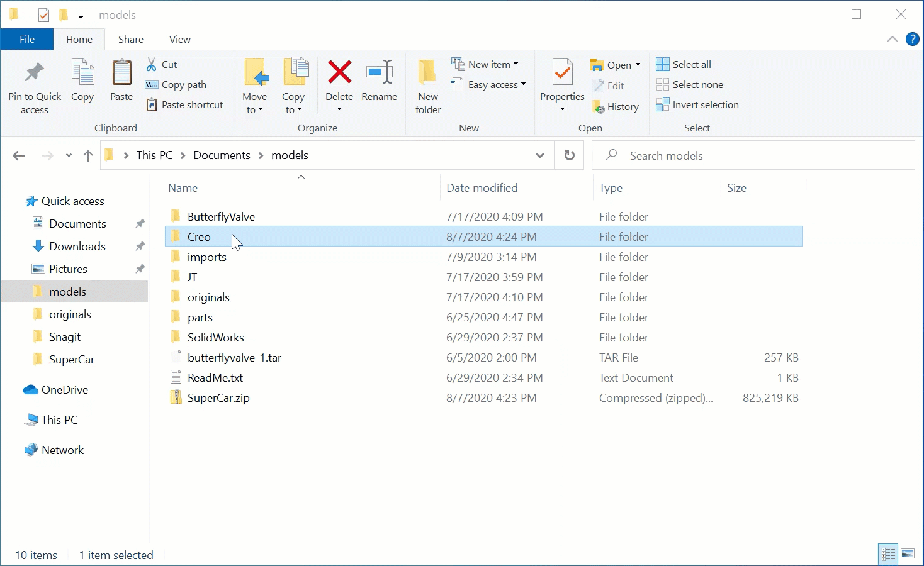
Task: Invert the current selection
Action: (x=697, y=104)
